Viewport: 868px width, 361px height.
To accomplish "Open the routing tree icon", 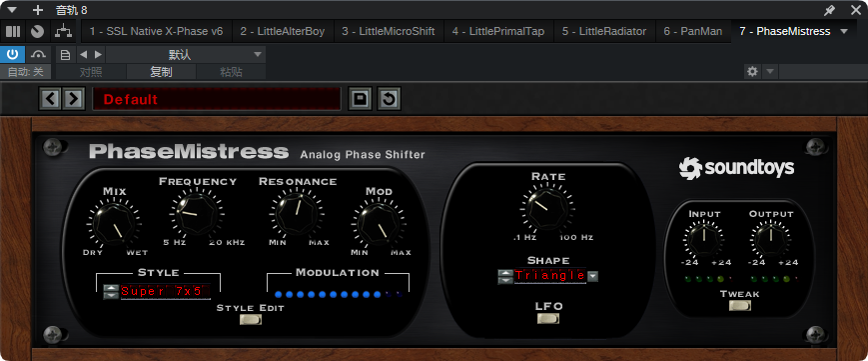I will (64, 32).
